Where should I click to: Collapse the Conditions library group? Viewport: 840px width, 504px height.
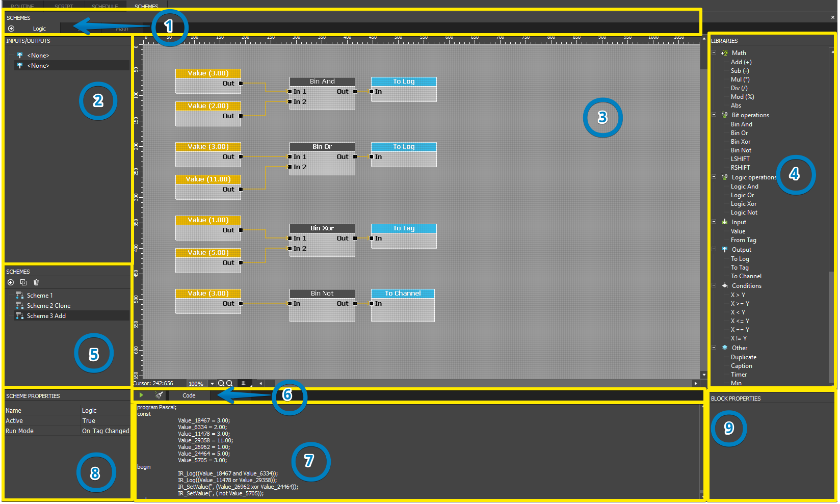[x=714, y=285]
